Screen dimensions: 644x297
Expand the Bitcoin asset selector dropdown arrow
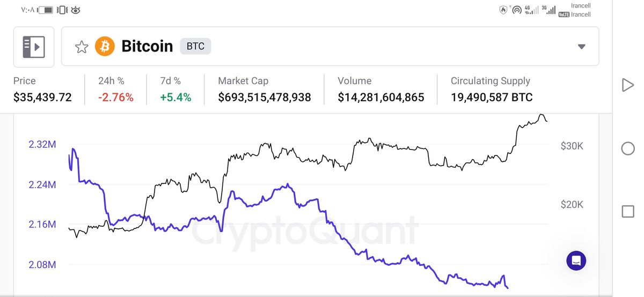click(581, 47)
